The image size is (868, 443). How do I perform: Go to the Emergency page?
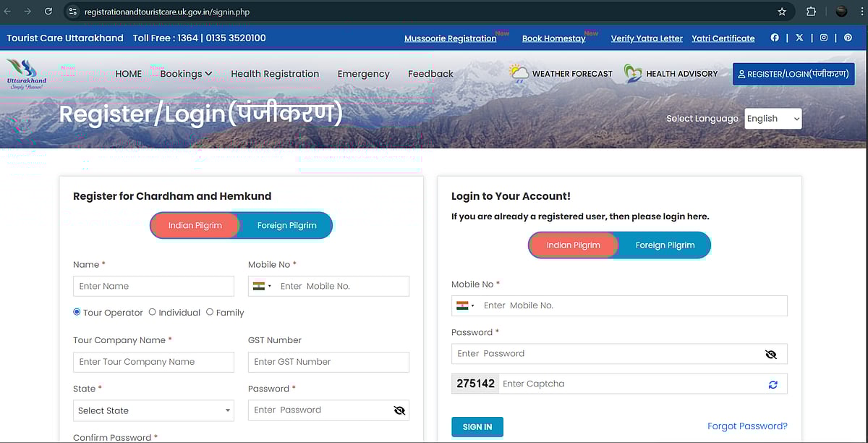(363, 74)
